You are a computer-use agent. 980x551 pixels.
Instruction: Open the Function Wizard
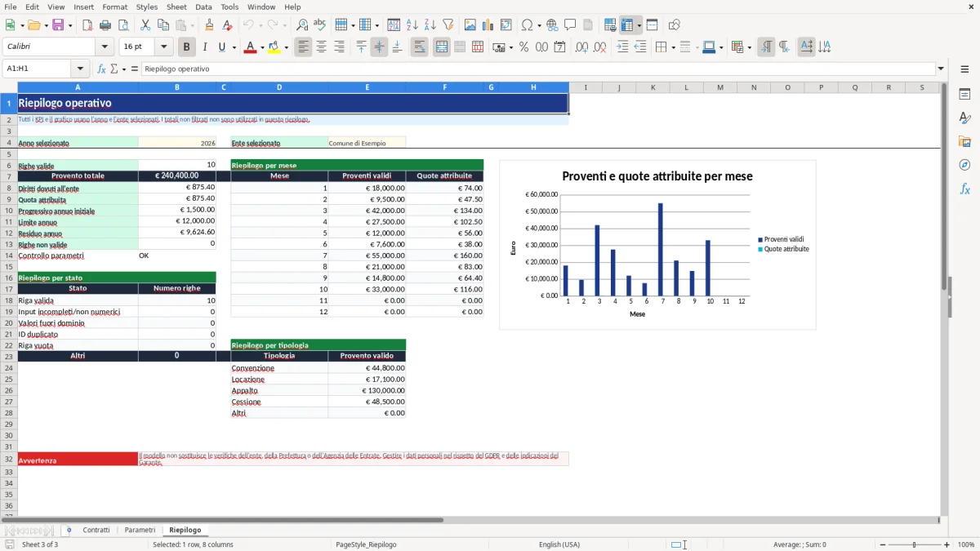[x=102, y=69]
